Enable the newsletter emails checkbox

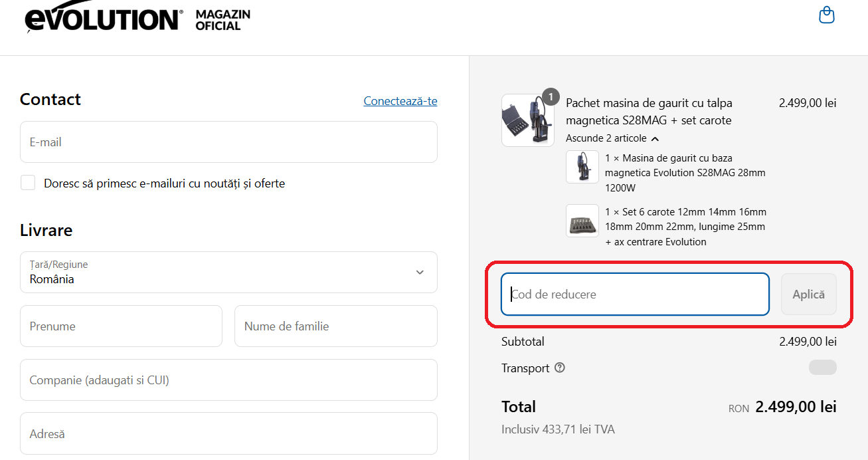point(27,182)
